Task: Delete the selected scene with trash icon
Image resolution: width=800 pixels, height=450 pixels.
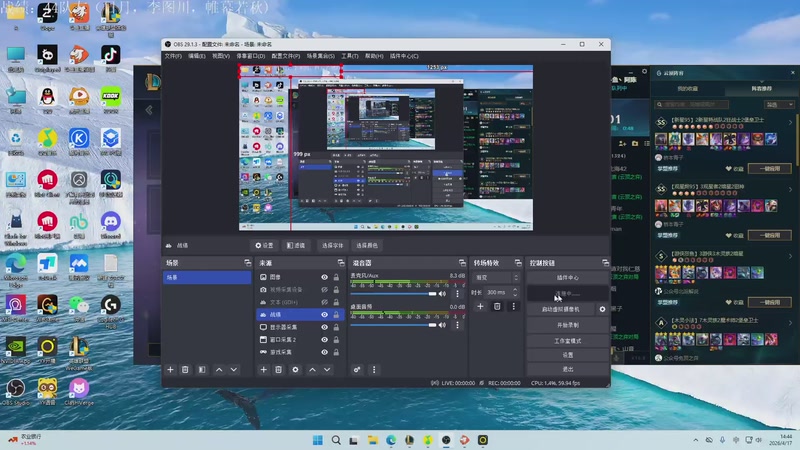Action: pyautogui.click(x=185, y=369)
